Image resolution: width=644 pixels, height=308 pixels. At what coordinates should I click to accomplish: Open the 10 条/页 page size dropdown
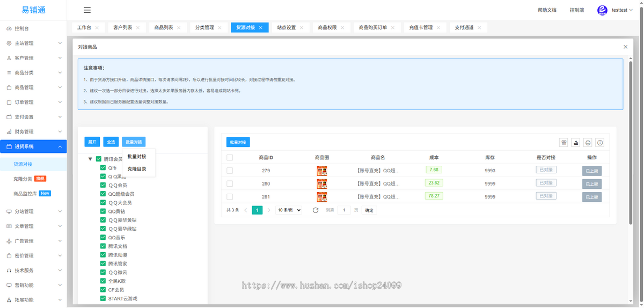pos(289,210)
